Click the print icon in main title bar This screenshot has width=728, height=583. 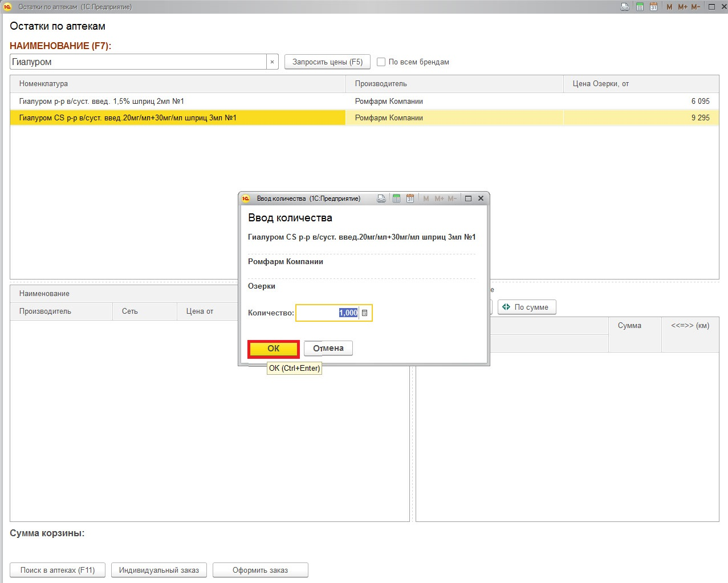(x=625, y=7)
